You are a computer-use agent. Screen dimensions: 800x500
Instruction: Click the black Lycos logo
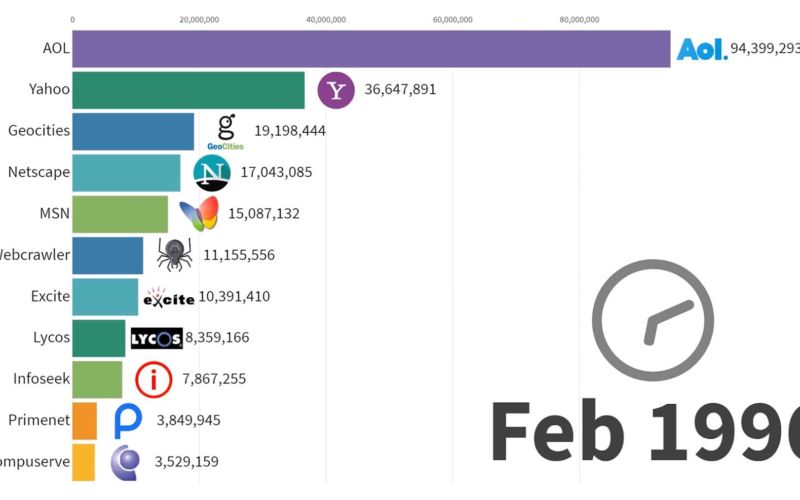coord(157,338)
